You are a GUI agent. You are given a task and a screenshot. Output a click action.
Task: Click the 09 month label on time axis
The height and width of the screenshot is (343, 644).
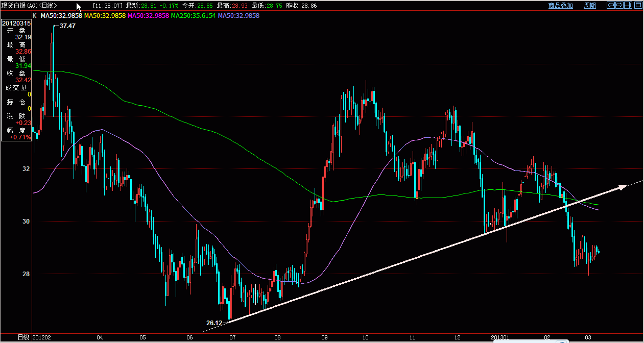coord(324,337)
